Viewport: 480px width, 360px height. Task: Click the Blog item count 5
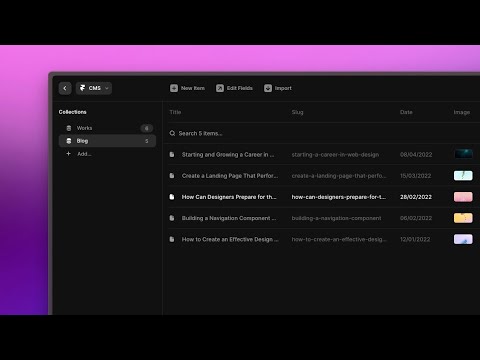(146, 141)
